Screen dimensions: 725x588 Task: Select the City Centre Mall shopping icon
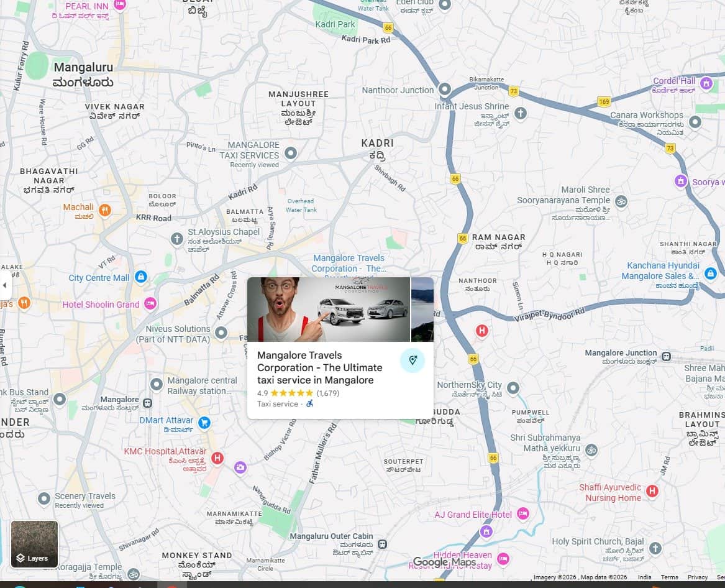[x=141, y=277]
